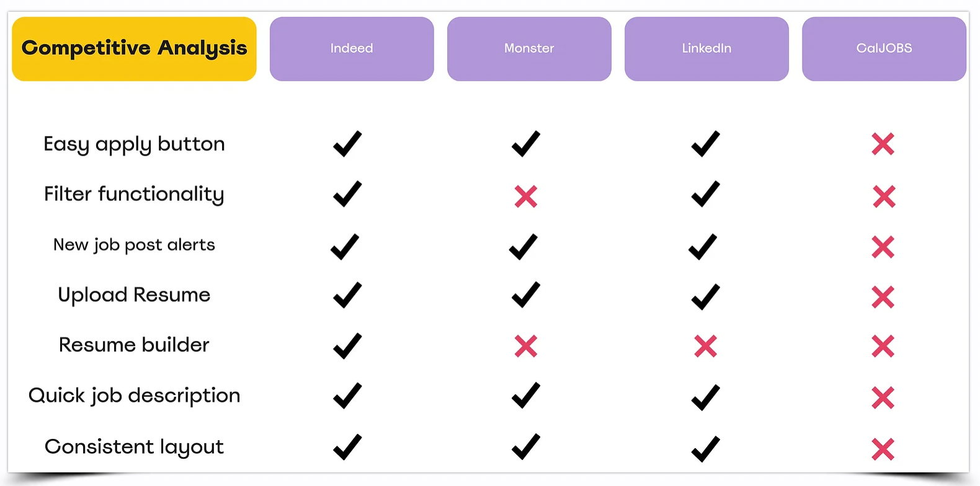Click LinkedIn's Resume builder red X

click(706, 346)
